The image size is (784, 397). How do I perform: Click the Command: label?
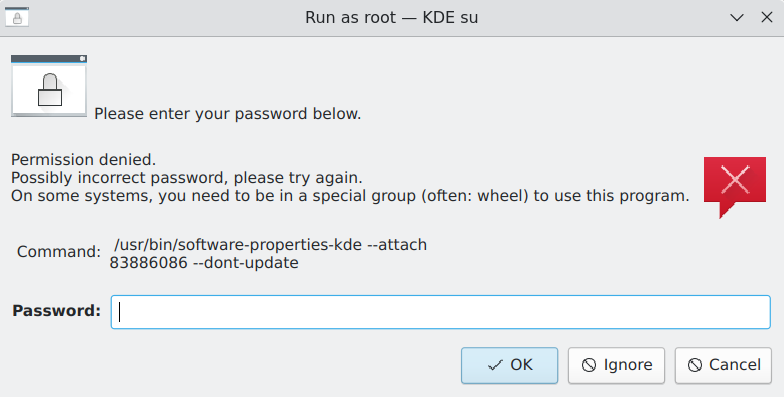[59, 251]
